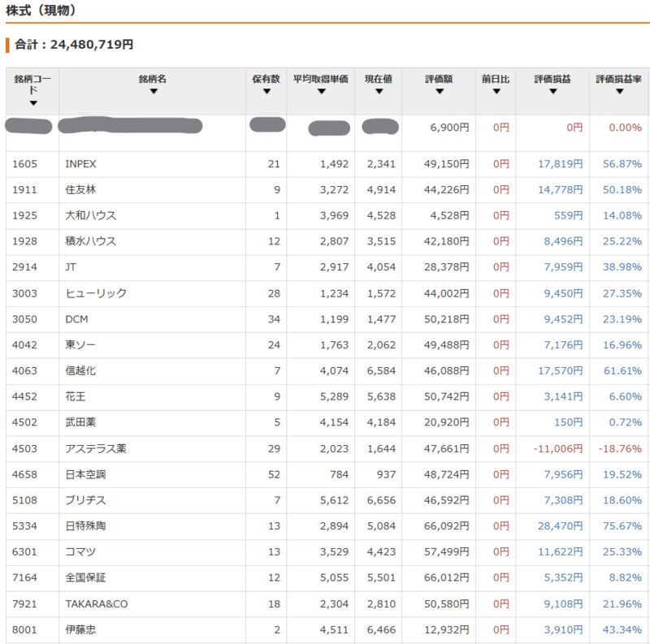Click 評価損益 value 17,819円
This screenshot has width=650, height=644.
click(561, 164)
